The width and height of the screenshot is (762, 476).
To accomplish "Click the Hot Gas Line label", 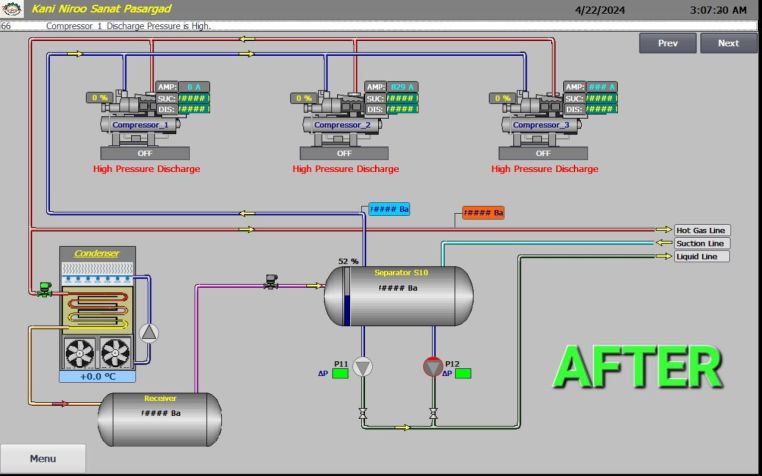I will click(700, 230).
